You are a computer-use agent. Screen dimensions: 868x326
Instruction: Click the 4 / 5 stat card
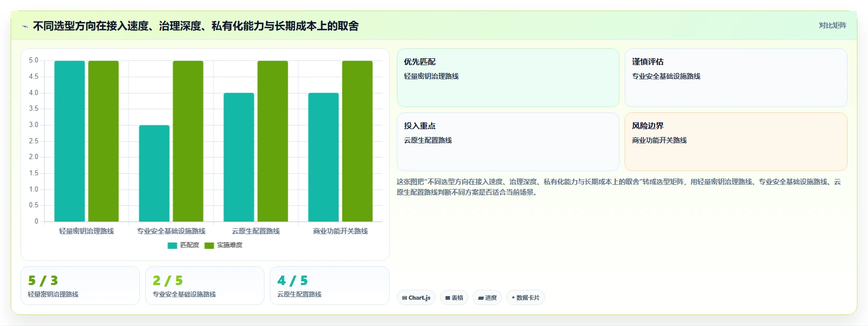[330, 286]
